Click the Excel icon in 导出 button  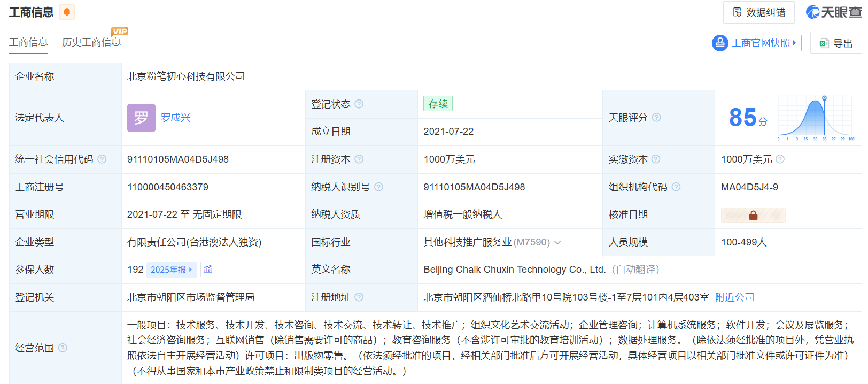pos(824,43)
